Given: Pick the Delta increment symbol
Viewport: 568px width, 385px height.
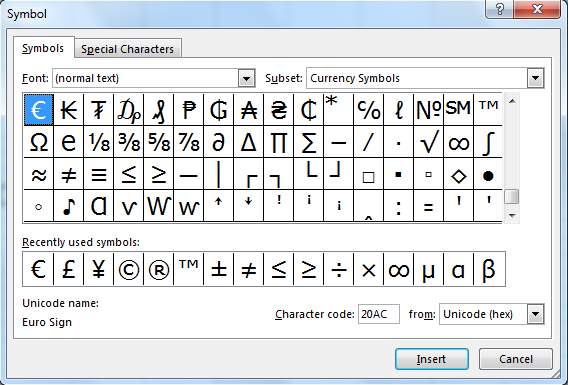Looking at the screenshot, I should click(249, 142).
